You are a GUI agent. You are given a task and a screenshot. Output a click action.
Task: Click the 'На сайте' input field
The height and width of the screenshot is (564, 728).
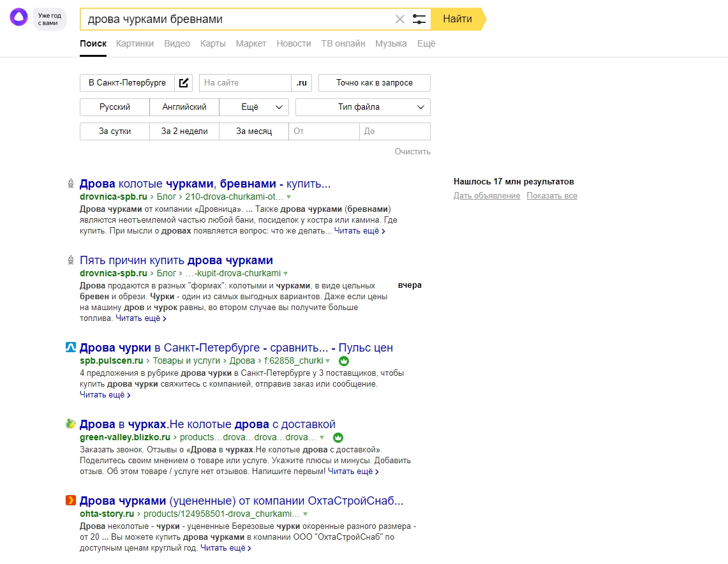click(x=245, y=83)
